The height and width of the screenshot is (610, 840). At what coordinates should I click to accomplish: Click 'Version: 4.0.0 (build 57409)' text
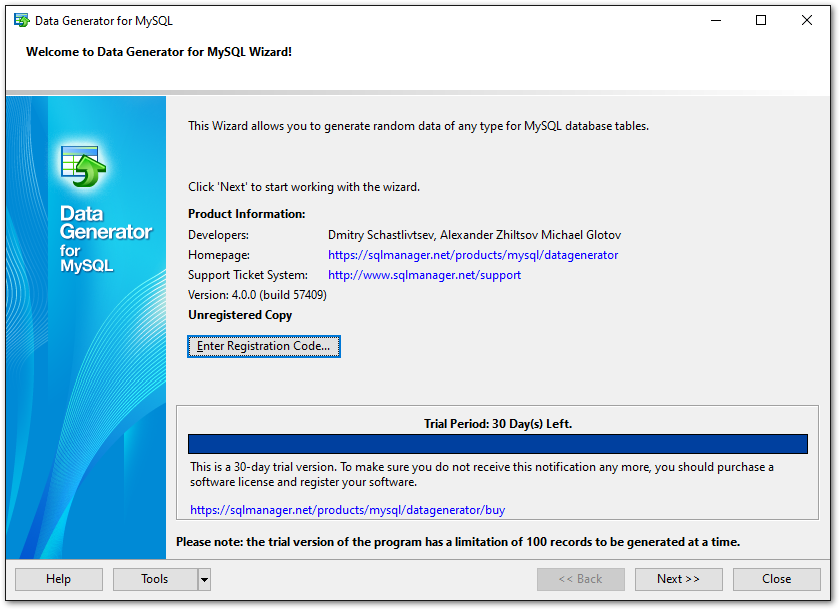(x=257, y=295)
